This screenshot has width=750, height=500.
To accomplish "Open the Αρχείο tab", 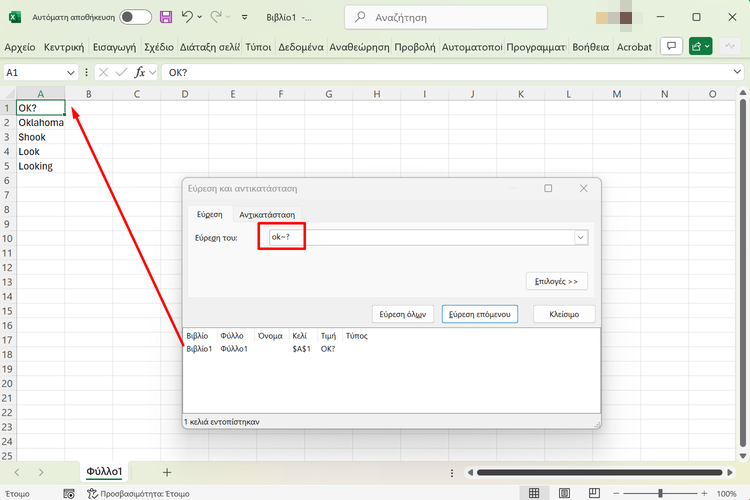I will [x=20, y=47].
